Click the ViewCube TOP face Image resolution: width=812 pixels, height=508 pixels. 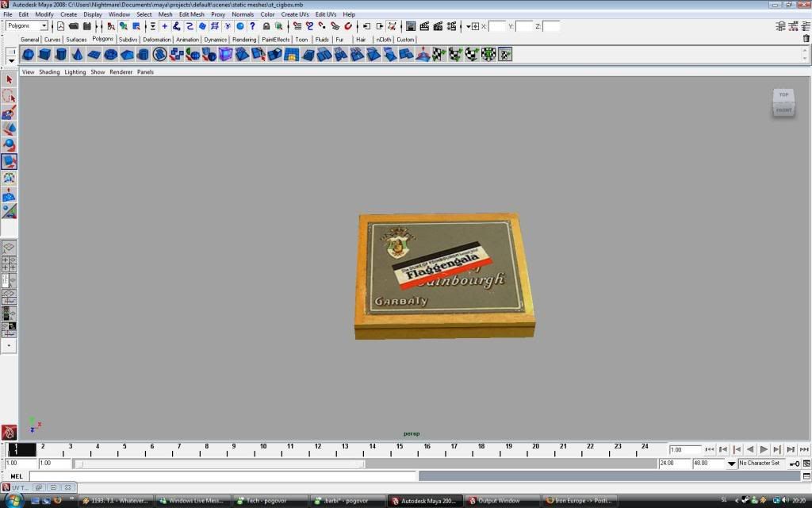pyautogui.click(x=783, y=95)
